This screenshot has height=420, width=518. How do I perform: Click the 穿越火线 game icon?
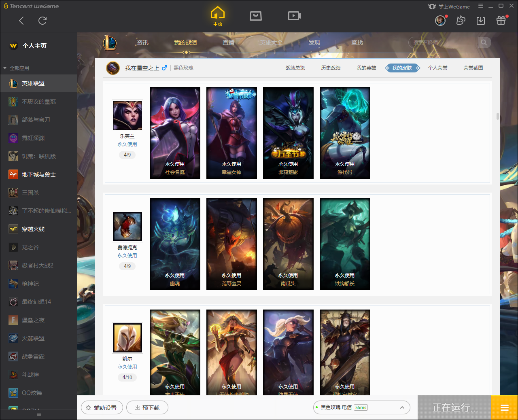[13, 229]
